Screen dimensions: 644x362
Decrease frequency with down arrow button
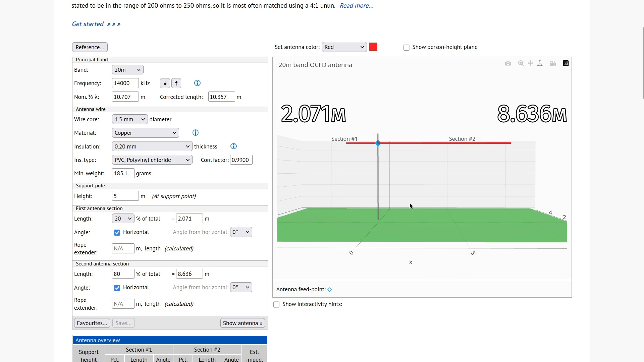(x=165, y=83)
